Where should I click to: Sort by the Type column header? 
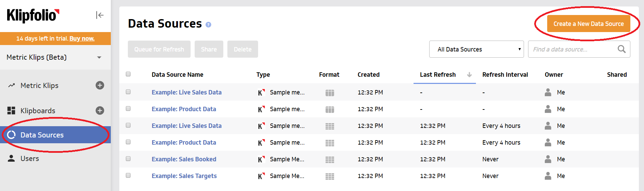coord(263,75)
